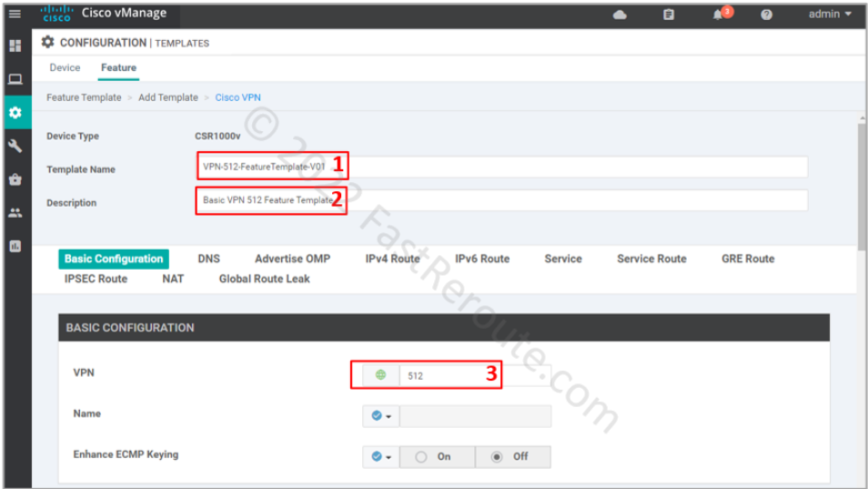Jump to the IPv6 Route section
Screen dimensions: 868x489
click(482, 259)
